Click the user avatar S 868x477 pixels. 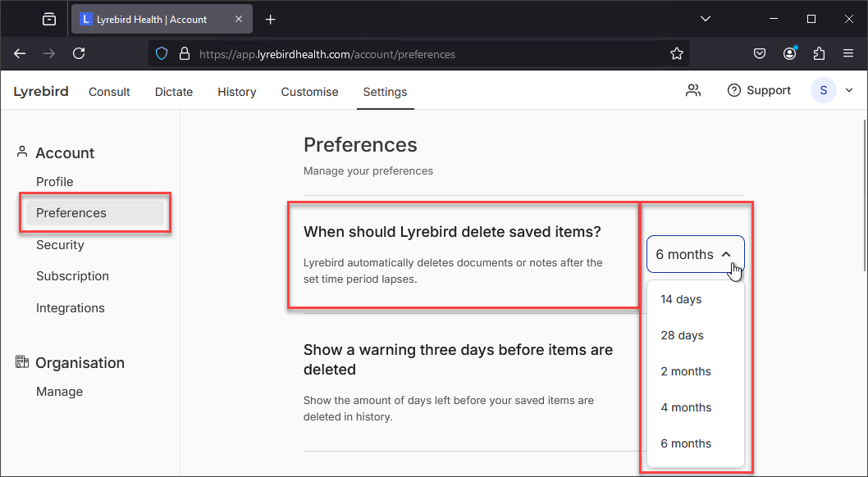(x=823, y=91)
